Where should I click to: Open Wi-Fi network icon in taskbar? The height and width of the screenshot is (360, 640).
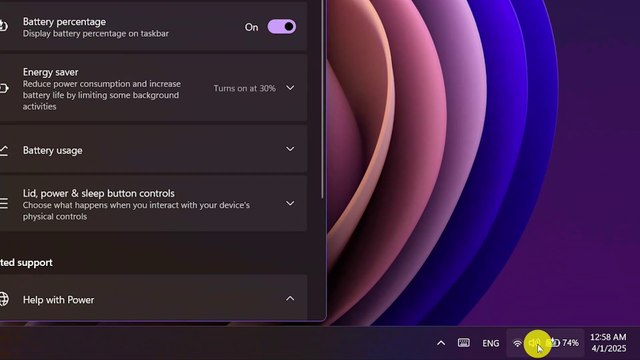[518, 343]
